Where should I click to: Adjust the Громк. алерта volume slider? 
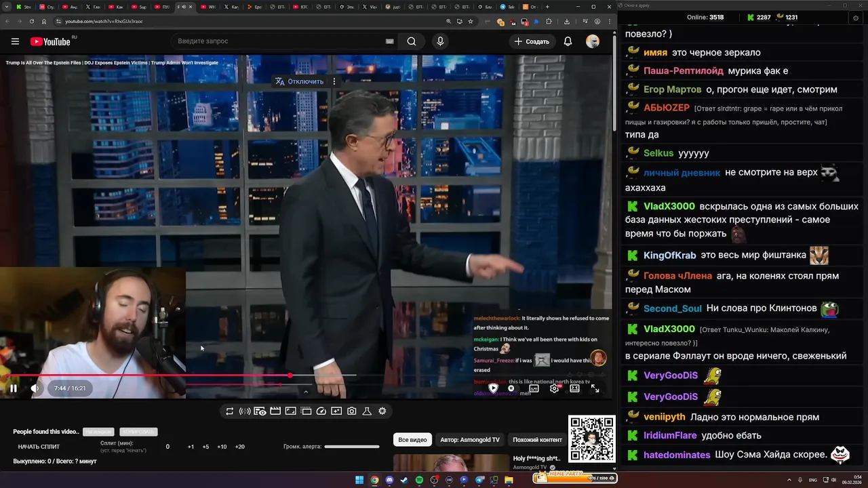(x=352, y=447)
